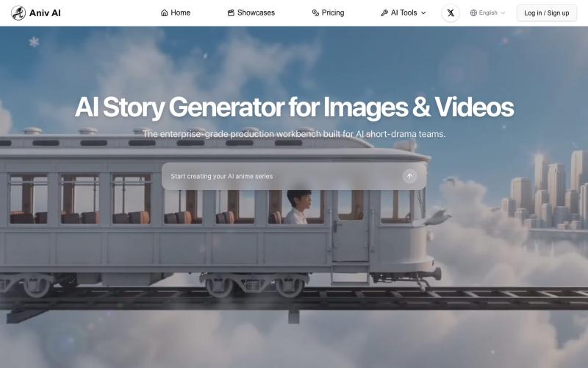Click the Aniv AI logo icon
The image size is (588, 368).
tap(18, 13)
